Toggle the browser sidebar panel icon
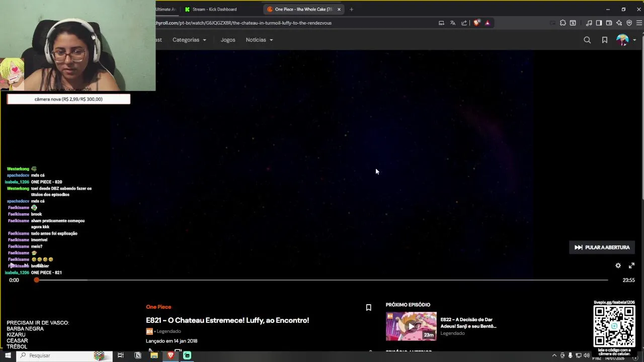This screenshot has width=644, height=362. point(599,23)
